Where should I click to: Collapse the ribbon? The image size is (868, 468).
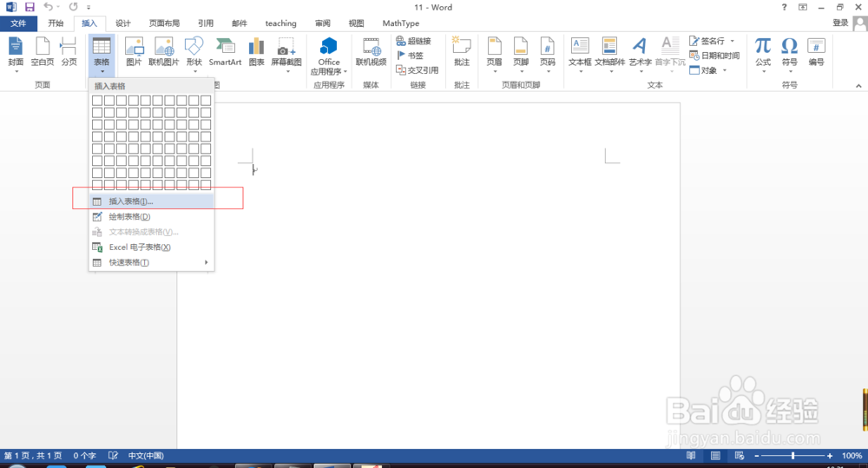coord(858,85)
